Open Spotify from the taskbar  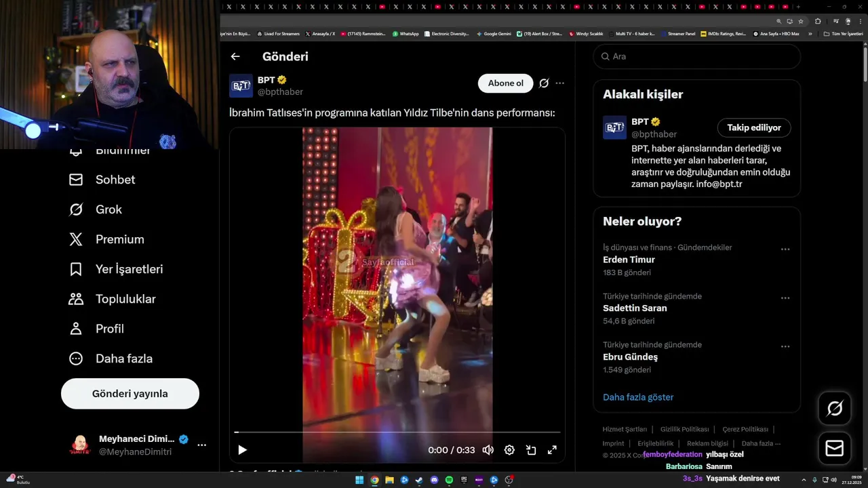449,480
